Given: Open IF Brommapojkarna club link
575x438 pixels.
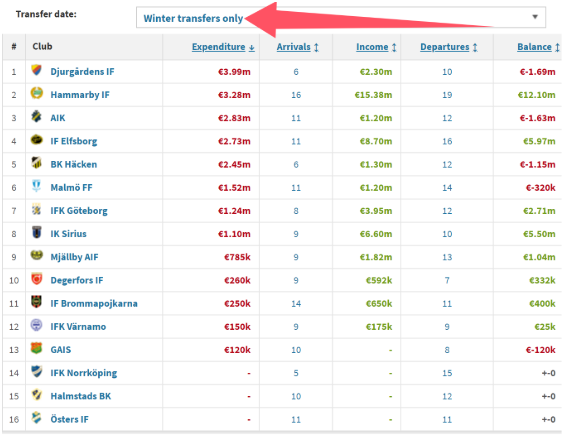Looking at the screenshot, I should [x=94, y=303].
